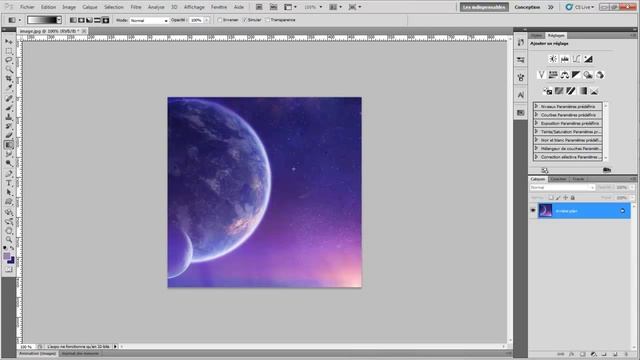Choose the linear gradient style

coord(73,20)
